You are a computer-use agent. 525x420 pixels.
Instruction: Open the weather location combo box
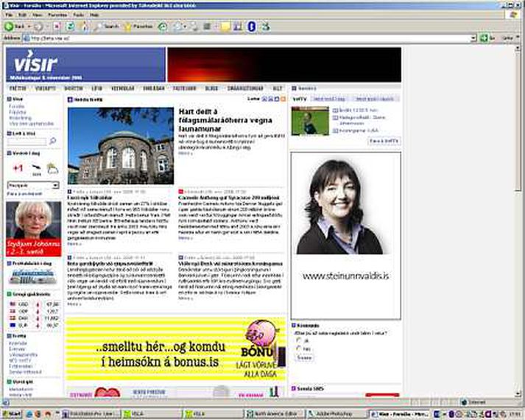click(33, 185)
